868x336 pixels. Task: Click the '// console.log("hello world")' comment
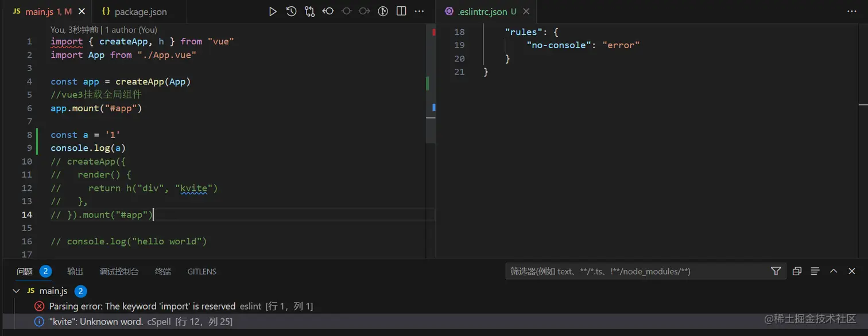[x=129, y=241]
